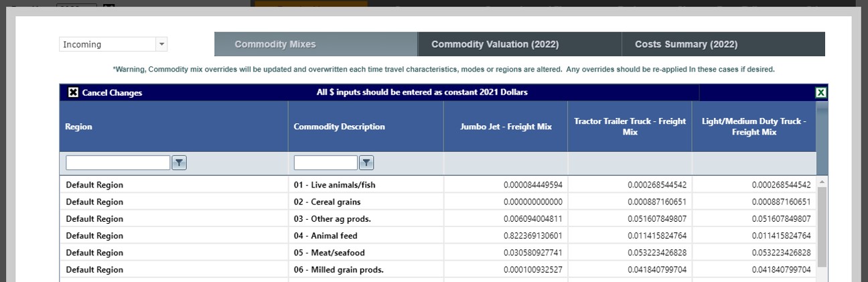Select the 04 - Animal feed row

pyautogui.click(x=438, y=235)
